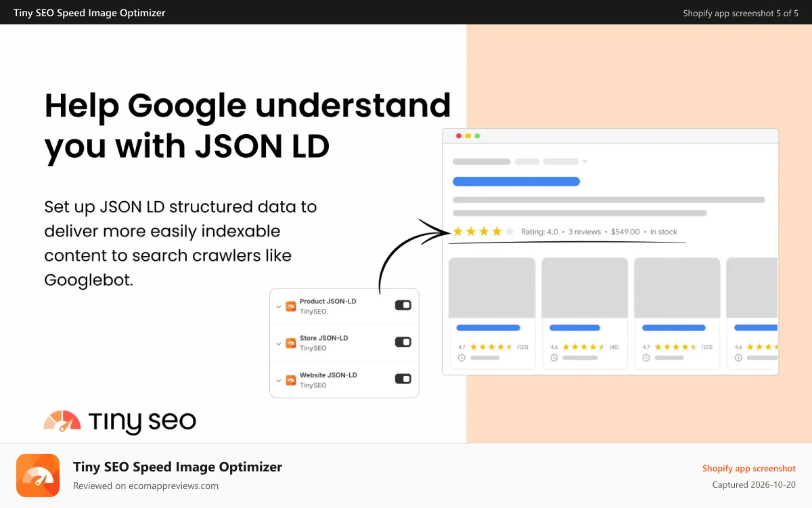Viewport: 812px width, 508px height.
Task: Click the '$549.00' price text
Action: coord(625,232)
